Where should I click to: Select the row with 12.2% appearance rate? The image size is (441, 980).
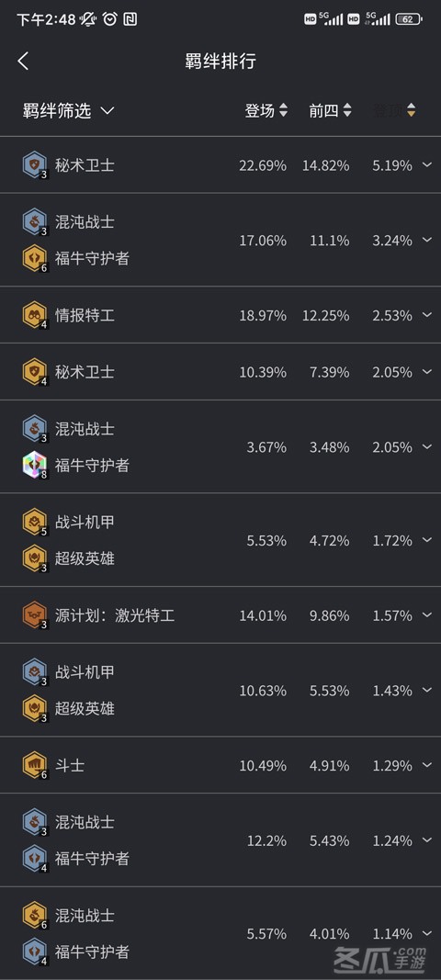[x=220, y=840]
